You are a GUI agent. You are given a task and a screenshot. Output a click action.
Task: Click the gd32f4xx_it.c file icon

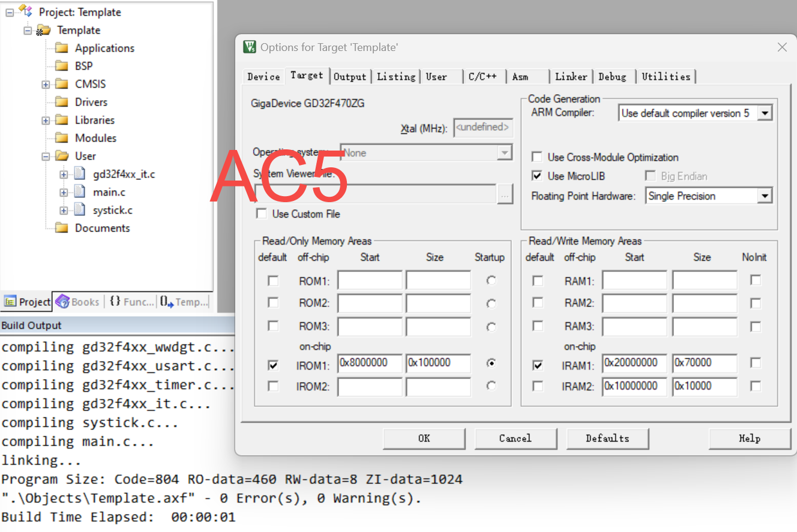click(80, 175)
